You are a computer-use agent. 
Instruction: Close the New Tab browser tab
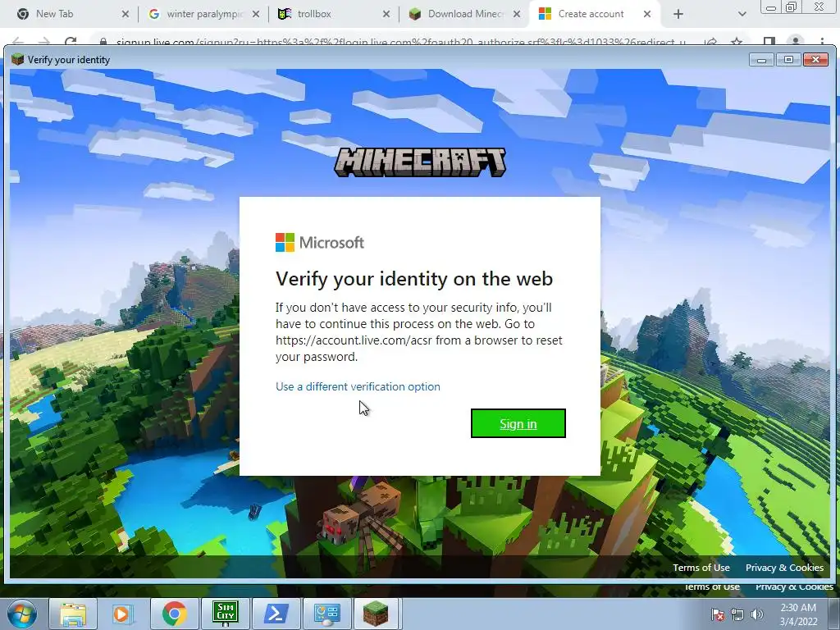point(126,14)
